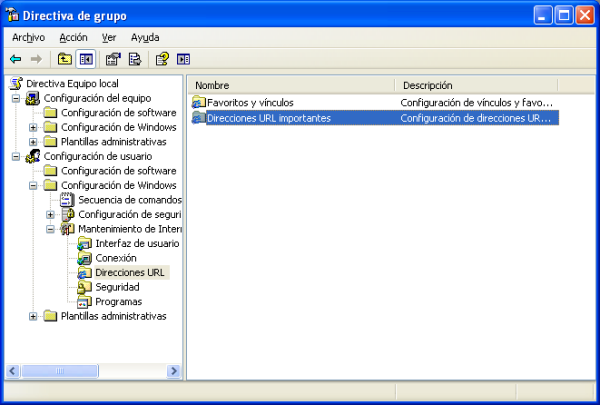Click the Seguridad node icon in tree
The width and height of the screenshot is (600, 405).
(x=84, y=287)
